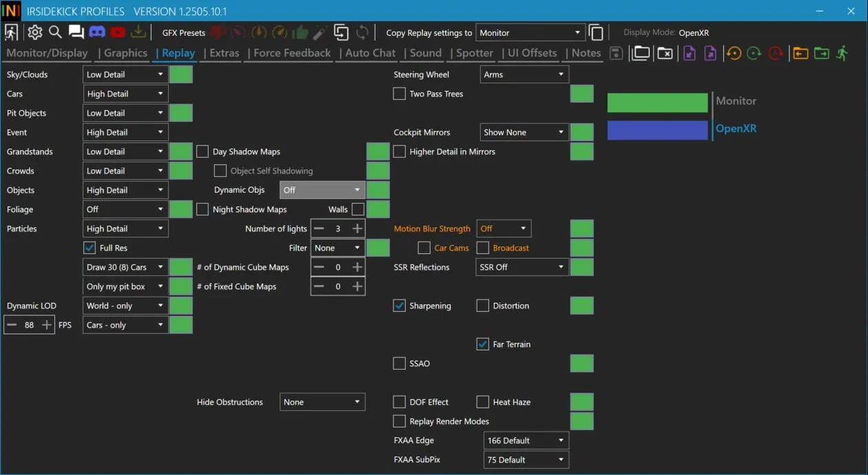868x475 pixels.
Task: Click the green thumbs-up GFX preset
Action: point(300,32)
